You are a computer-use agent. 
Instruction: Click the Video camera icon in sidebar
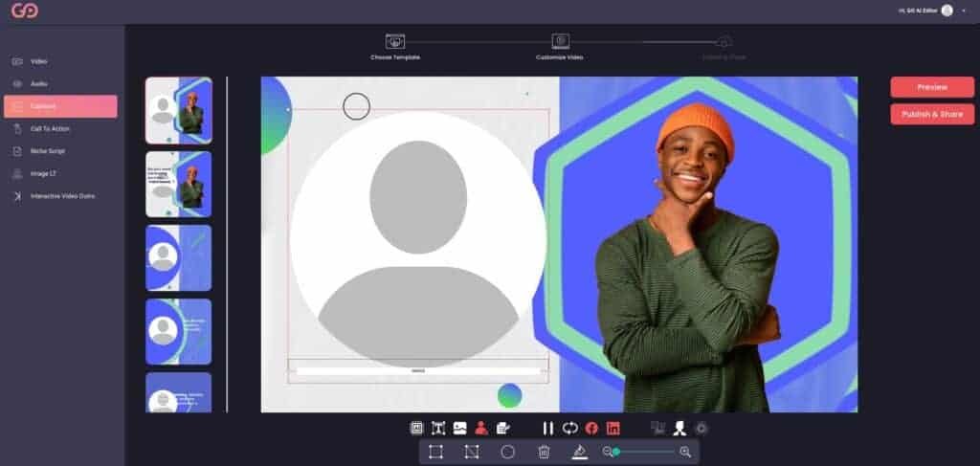coord(17,61)
